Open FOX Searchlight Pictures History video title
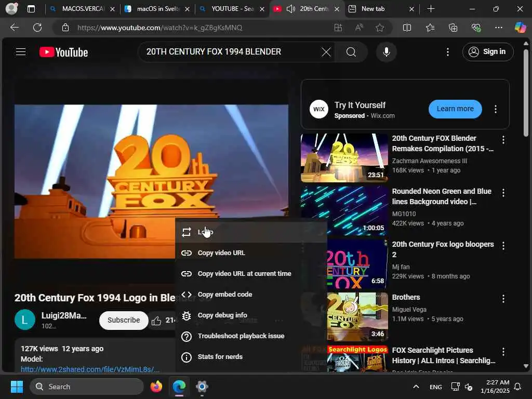This screenshot has height=399, width=532. 444,355
